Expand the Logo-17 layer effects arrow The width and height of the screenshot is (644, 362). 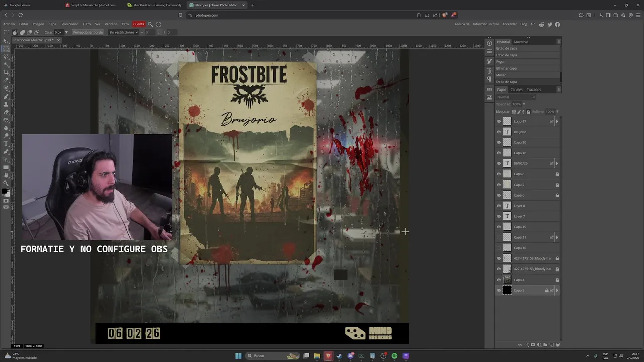pyautogui.click(x=557, y=121)
